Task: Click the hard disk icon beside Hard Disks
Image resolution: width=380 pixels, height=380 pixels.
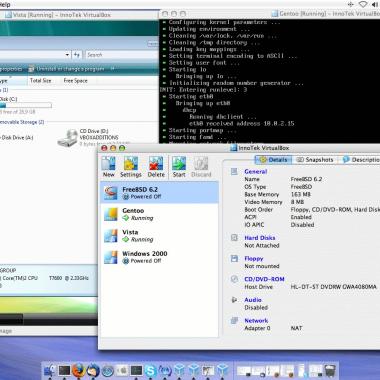Action: click(x=234, y=238)
